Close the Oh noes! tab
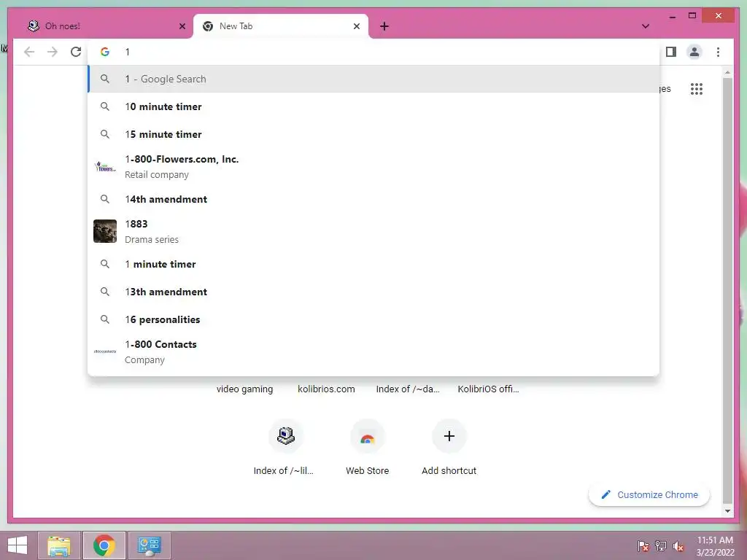This screenshot has width=747, height=560. point(182,26)
